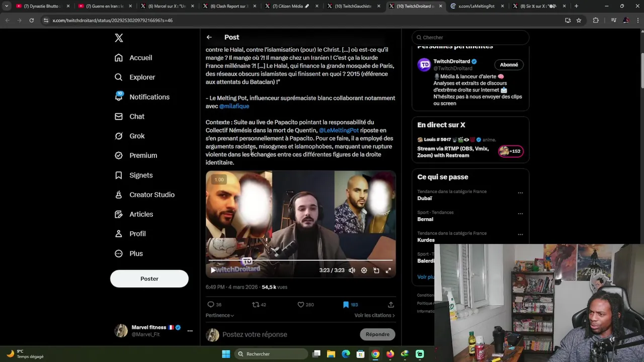Click the Creator Studio icon
The height and width of the screenshot is (362, 644).
click(x=119, y=195)
